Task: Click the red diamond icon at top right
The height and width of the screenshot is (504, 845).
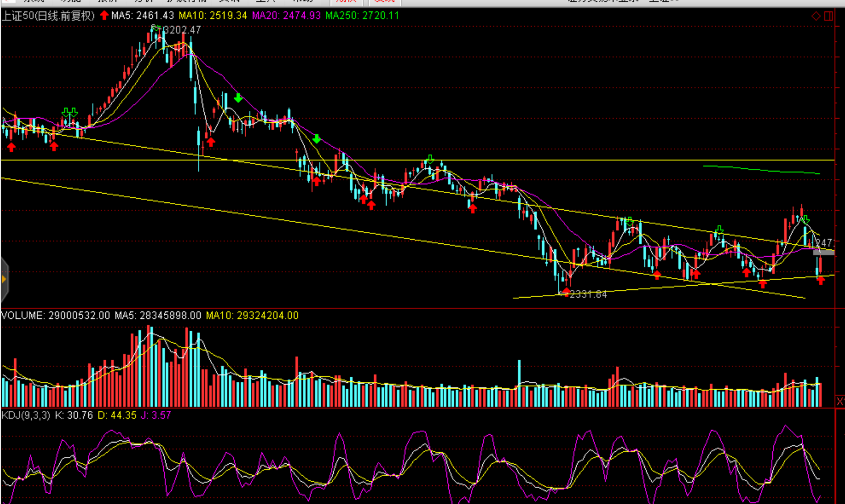Action: pyautogui.click(x=816, y=16)
